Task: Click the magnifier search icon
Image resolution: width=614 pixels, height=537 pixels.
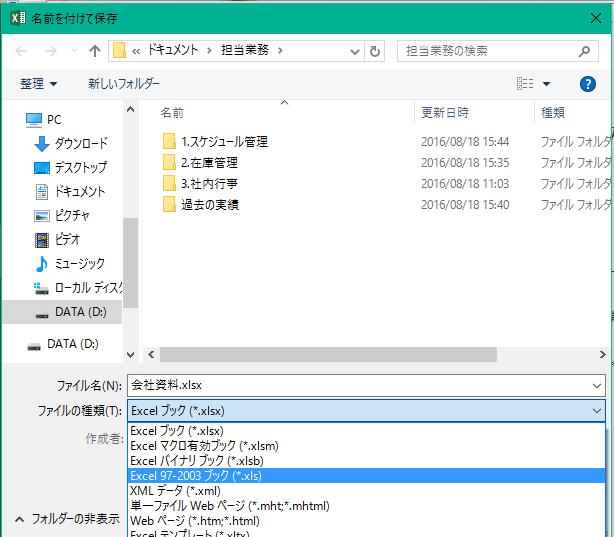Action: [584, 51]
